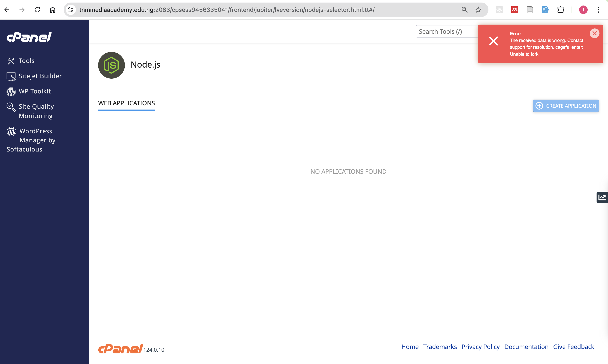Open the Home footer link
608x364 pixels.
pyautogui.click(x=410, y=347)
